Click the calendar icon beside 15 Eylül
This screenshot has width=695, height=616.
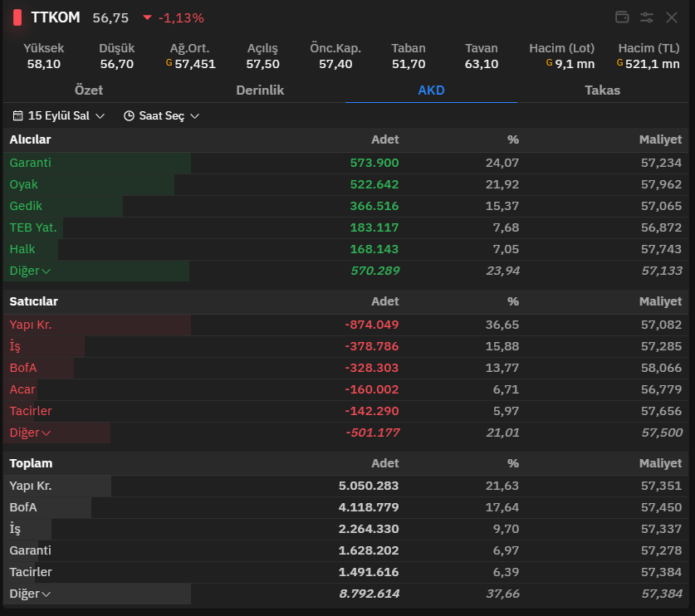(x=17, y=115)
